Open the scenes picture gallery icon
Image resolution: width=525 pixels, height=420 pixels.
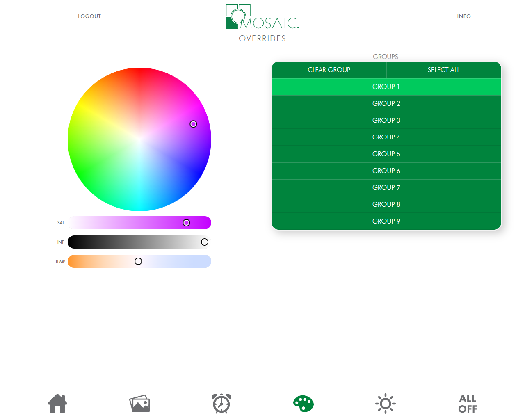(x=139, y=404)
